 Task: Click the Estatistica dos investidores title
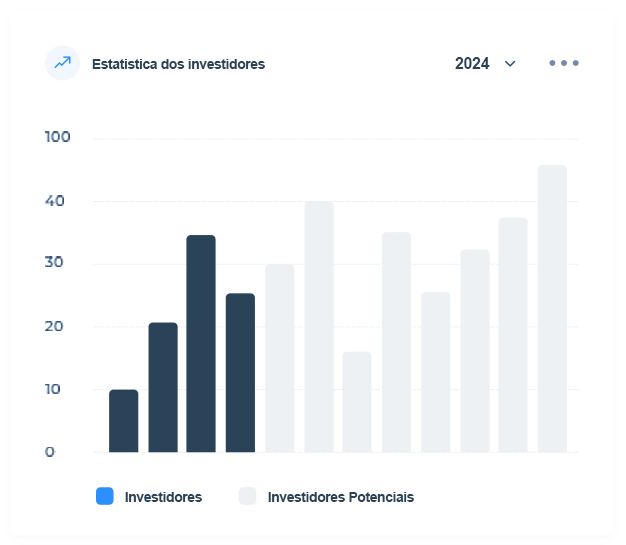tap(178, 64)
